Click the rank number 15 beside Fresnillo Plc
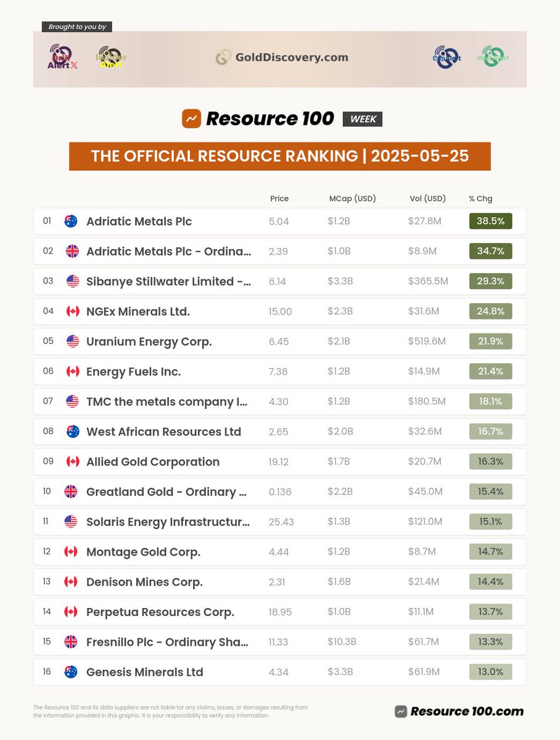This screenshot has width=560, height=740. pos(47,642)
